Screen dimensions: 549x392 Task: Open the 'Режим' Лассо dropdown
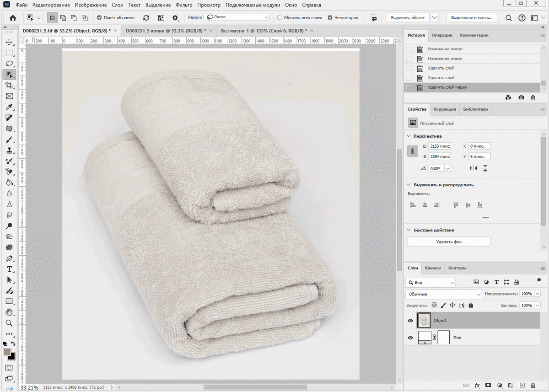coord(236,17)
